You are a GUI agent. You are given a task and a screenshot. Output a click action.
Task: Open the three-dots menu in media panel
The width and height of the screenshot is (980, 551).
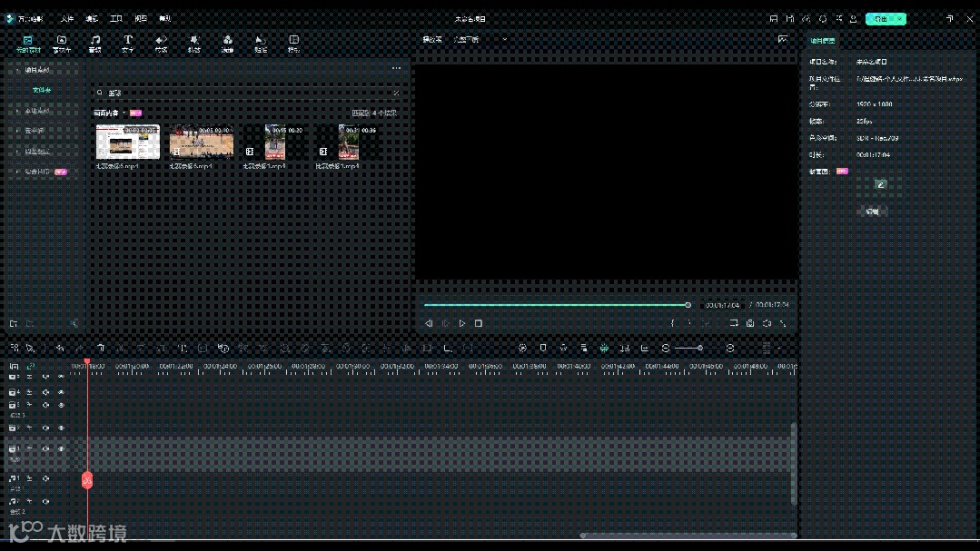[396, 68]
